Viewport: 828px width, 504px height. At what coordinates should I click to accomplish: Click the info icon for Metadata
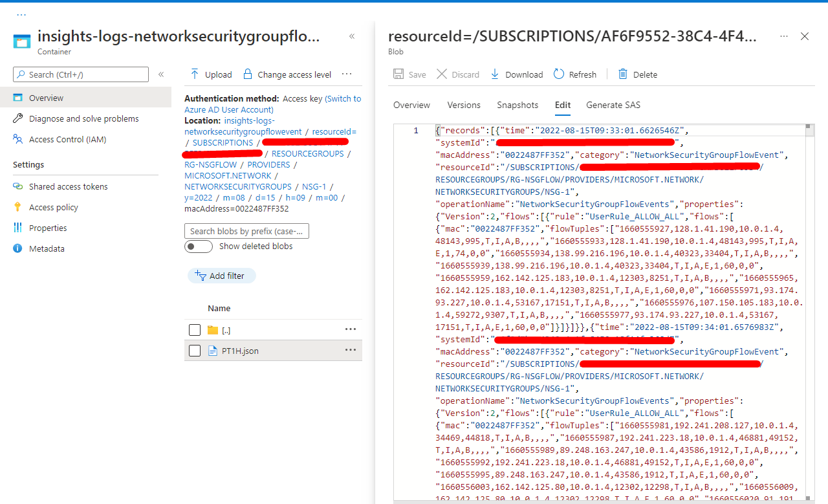[x=17, y=248]
